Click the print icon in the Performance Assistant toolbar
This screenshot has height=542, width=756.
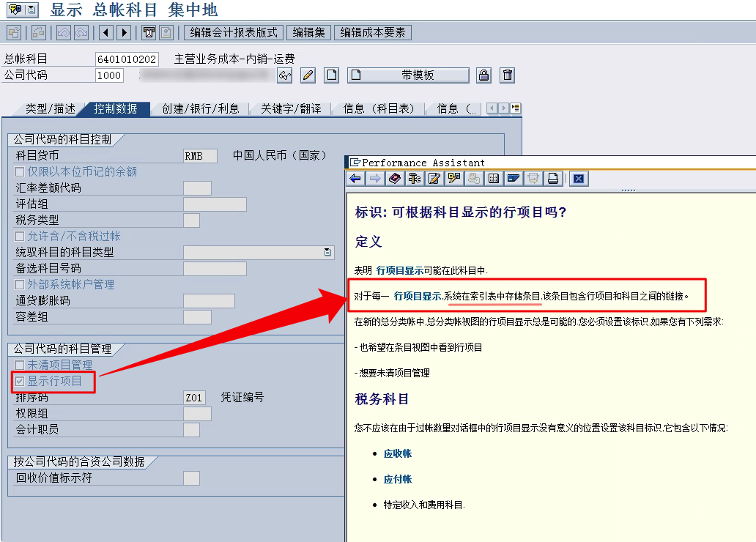click(555, 178)
